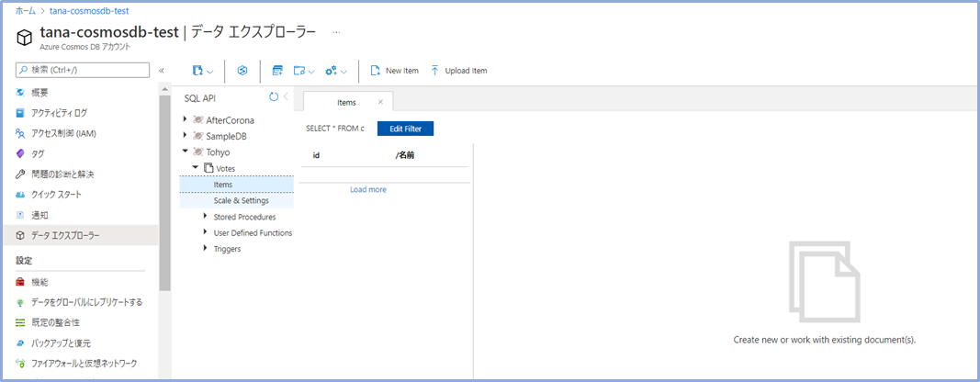Select the Triggers node
The height and width of the screenshot is (382, 980).
[228, 249]
